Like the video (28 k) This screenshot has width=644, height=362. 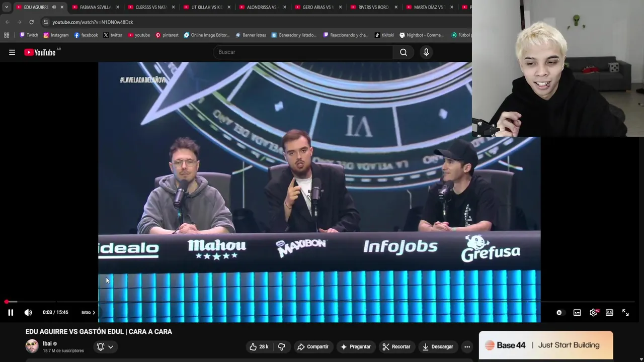[259, 346]
